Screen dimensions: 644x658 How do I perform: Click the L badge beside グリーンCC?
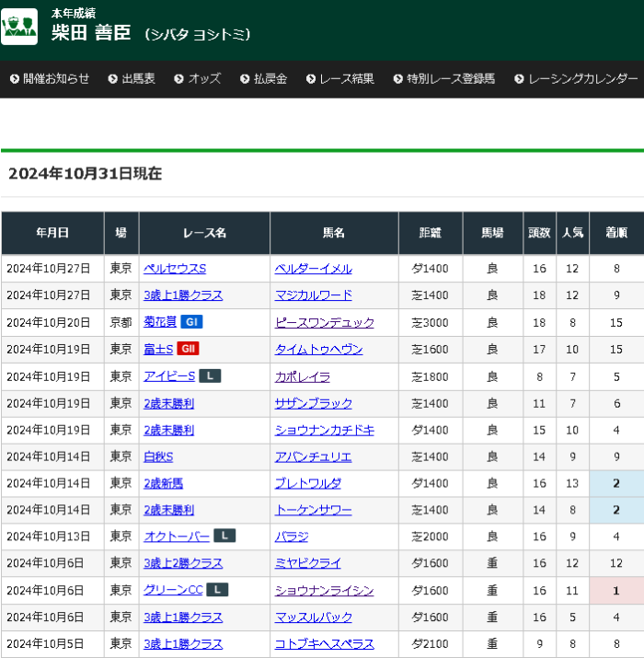(216, 590)
